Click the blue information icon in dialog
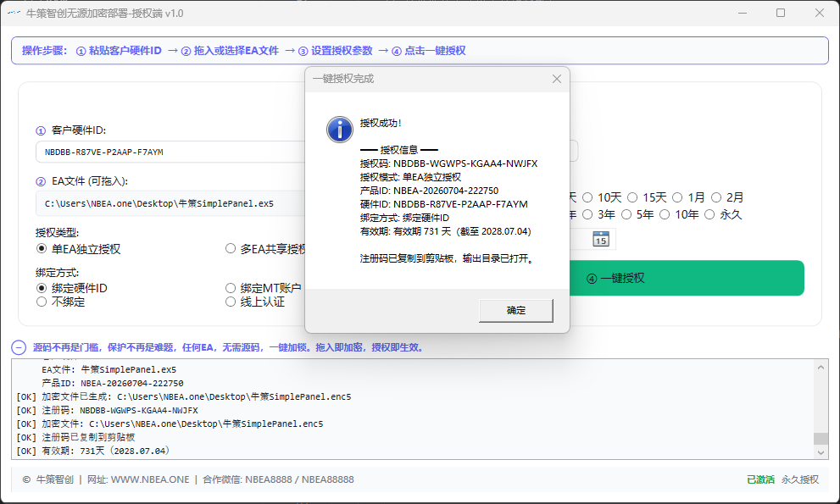The width and height of the screenshot is (840, 504). [340, 130]
